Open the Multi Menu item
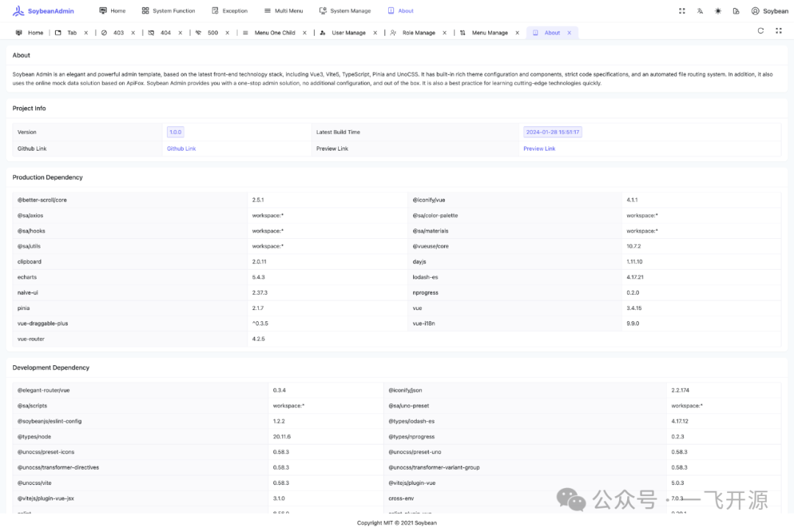This screenshot has height=532, width=794. pos(282,11)
